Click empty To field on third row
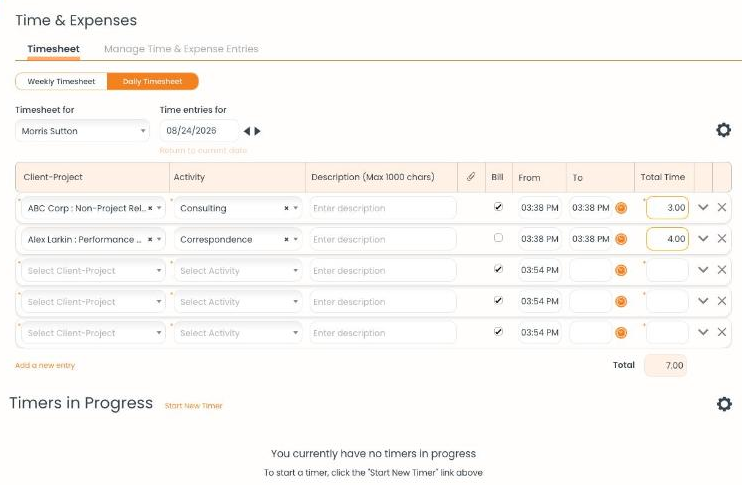742x485 pixels. click(590, 270)
